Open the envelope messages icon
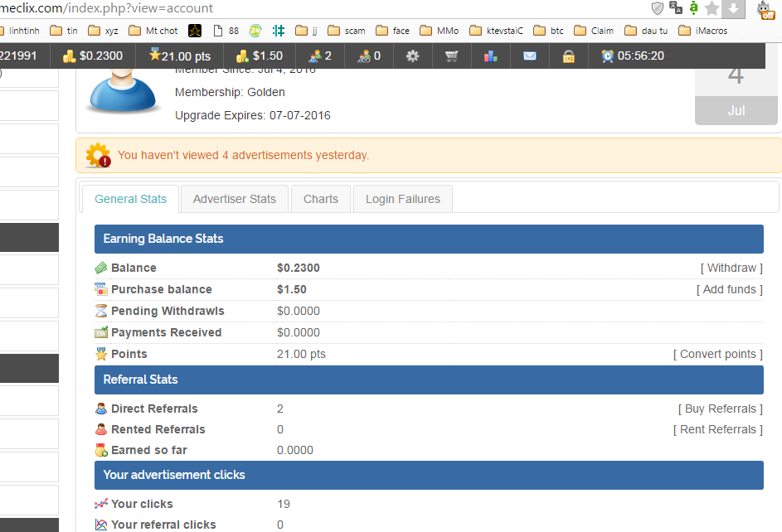 click(x=530, y=56)
